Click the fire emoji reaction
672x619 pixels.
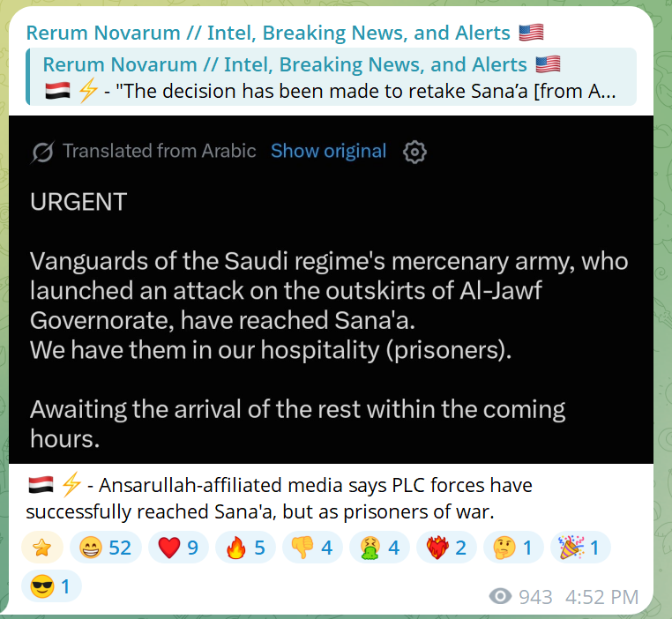(x=245, y=548)
